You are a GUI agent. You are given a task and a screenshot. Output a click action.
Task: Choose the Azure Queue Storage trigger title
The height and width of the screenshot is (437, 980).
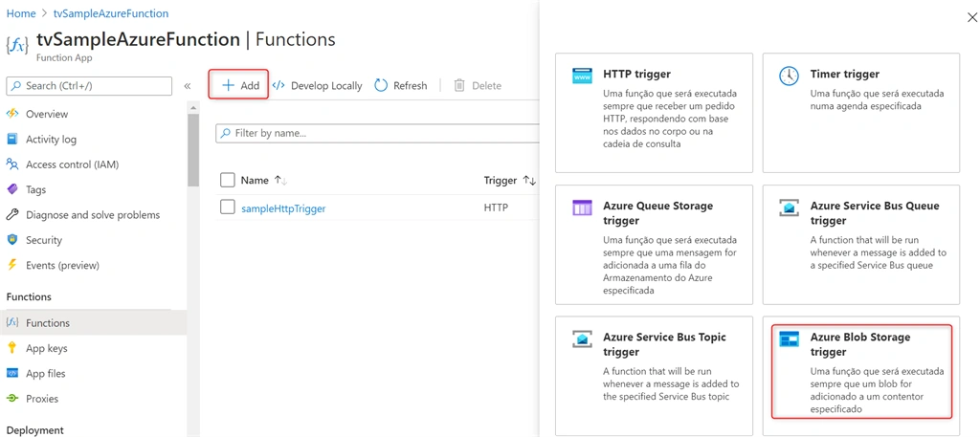657,213
